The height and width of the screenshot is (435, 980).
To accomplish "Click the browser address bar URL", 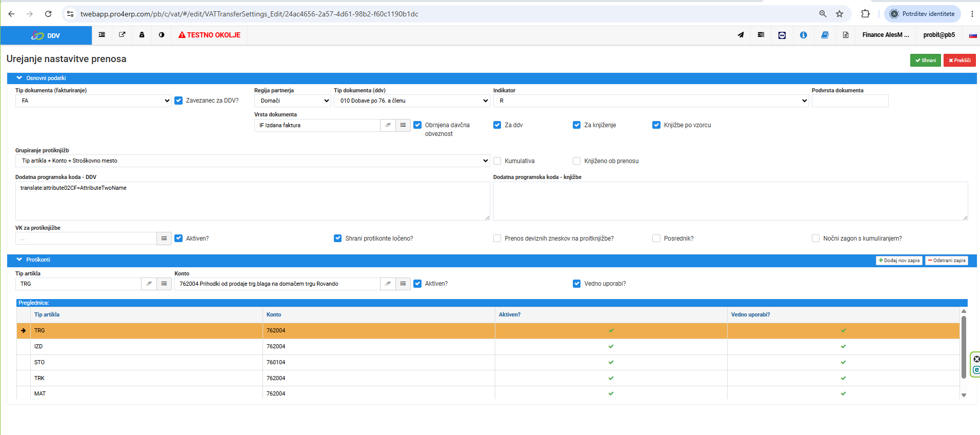I will (x=249, y=14).
